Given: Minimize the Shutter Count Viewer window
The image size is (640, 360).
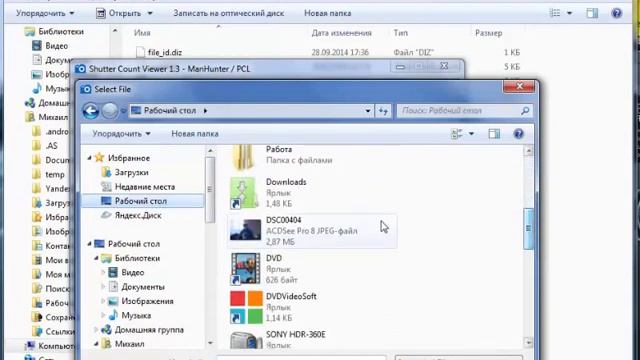Looking at the screenshot, I should 400,66.
